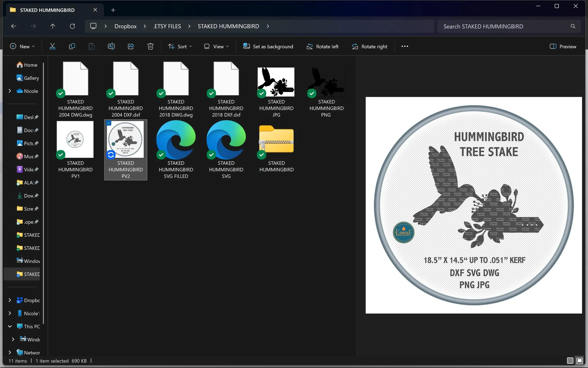Click Rotate right button
Image resolution: width=588 pixels, height=368 pixels.
pyautogui.click(x=369, y=46)
